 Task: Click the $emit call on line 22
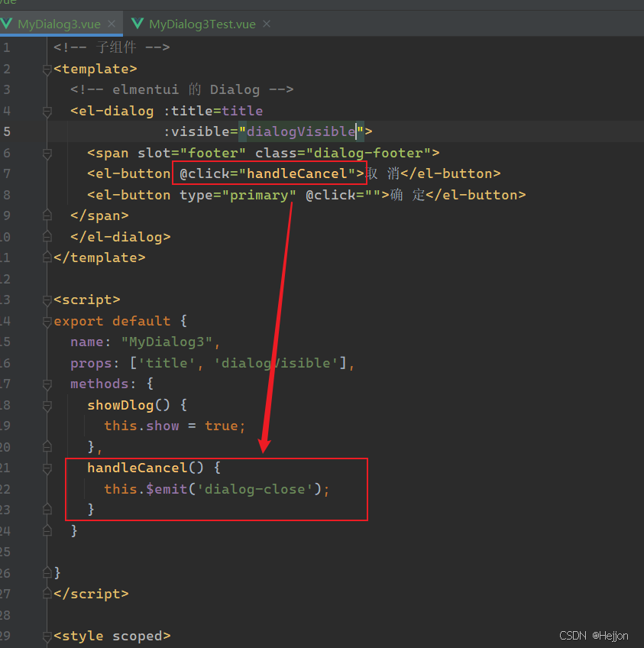point(167,489)
